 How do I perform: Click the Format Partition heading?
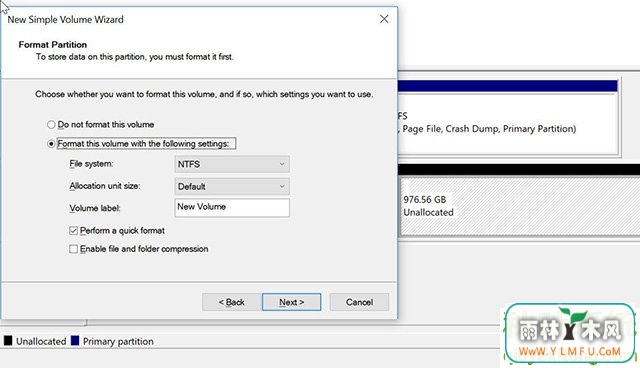click(53, 44)
